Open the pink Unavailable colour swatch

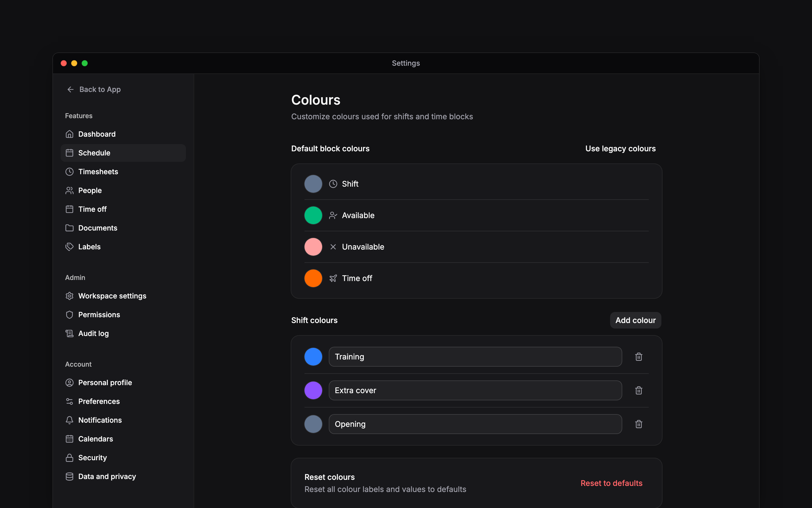pos(313,247)
